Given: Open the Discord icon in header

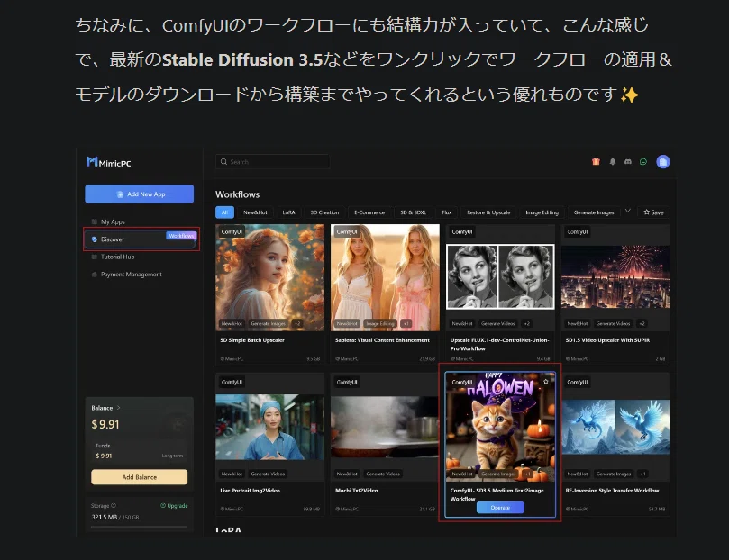Looking at the screenshot, I should pyautogui.click(x=628, y=161).
